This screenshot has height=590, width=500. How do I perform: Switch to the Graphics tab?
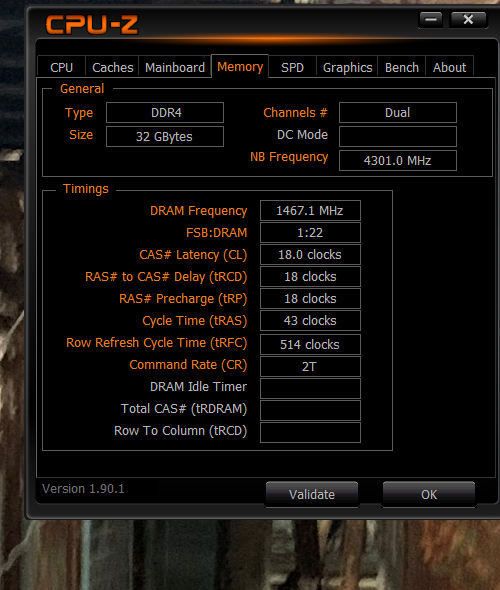(347, 67)
